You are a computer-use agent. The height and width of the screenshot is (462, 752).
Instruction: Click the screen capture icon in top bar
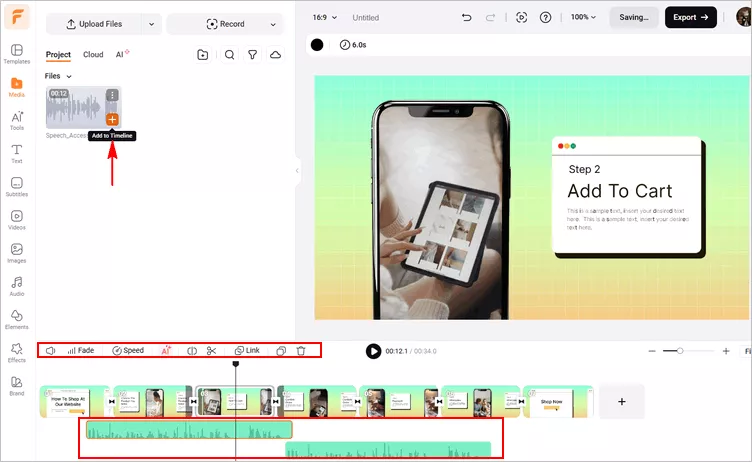coord(521,17)
